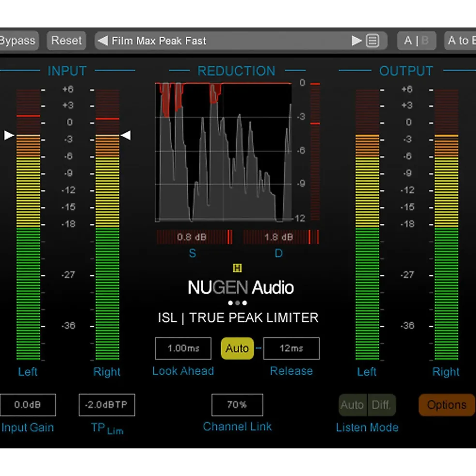Click the left input threshold triangle marker
The width and height of the screenshot is (476, 476).
[x=9, y=135]
